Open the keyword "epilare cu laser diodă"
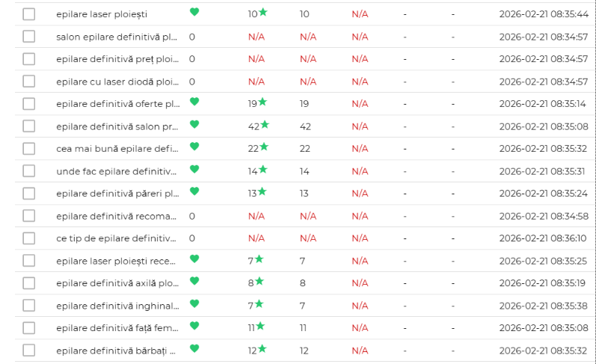596x364 pixels. point(117,81)
